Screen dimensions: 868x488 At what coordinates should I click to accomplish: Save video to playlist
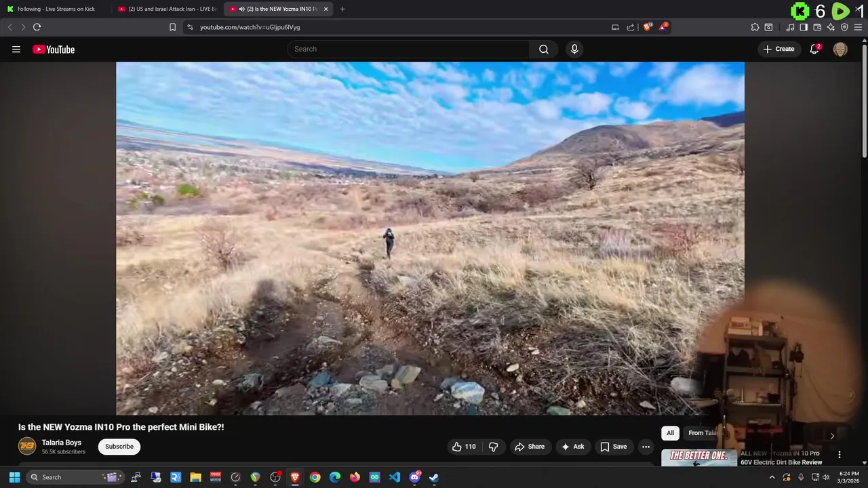click(x=614, y=447)
